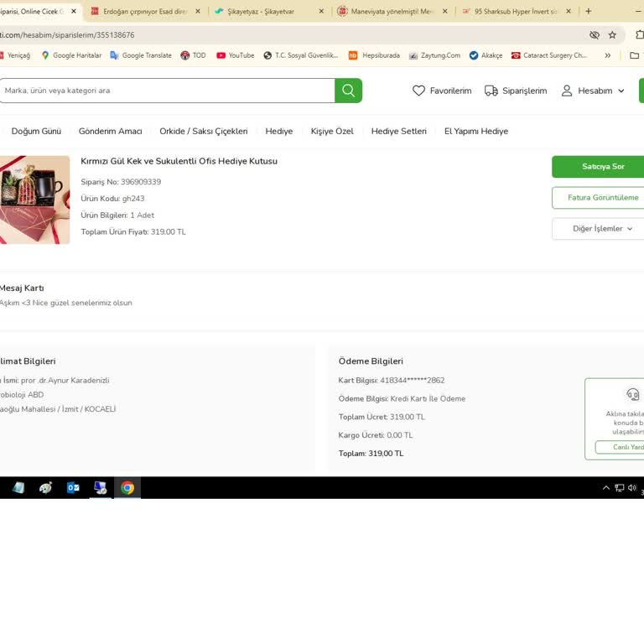This screenshot has width=644, height=644.
Task: Open Zaytung.Com bookmark
Action: 435,55
